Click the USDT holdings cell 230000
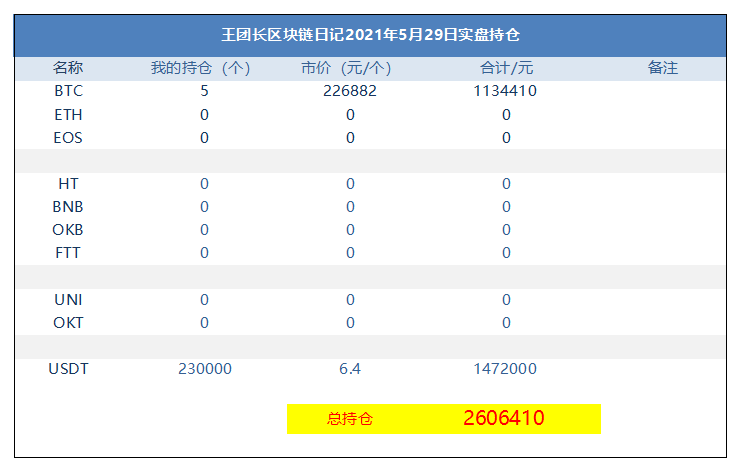746x472 pixels. point(204,369)
